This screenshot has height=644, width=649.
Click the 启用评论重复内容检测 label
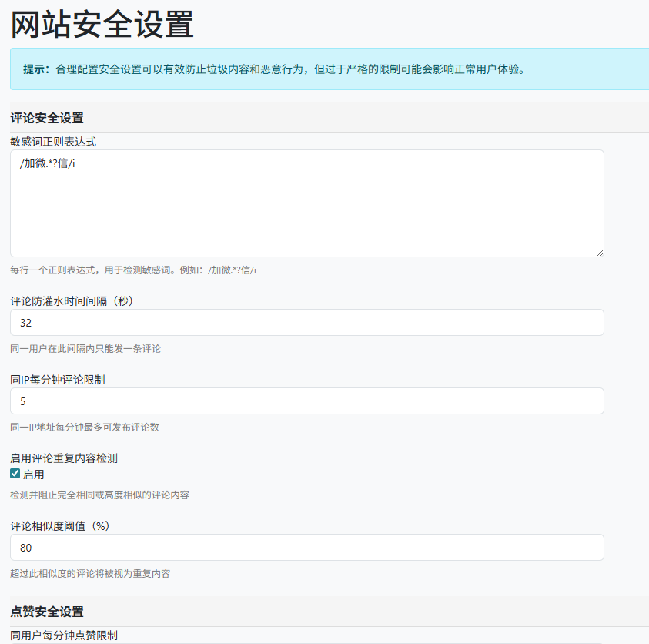click(x=64, y=458)
